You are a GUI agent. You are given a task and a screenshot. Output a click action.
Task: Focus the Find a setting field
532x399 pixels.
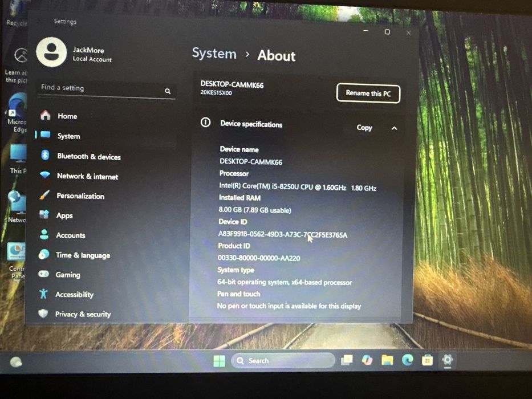tap(106, 89)
